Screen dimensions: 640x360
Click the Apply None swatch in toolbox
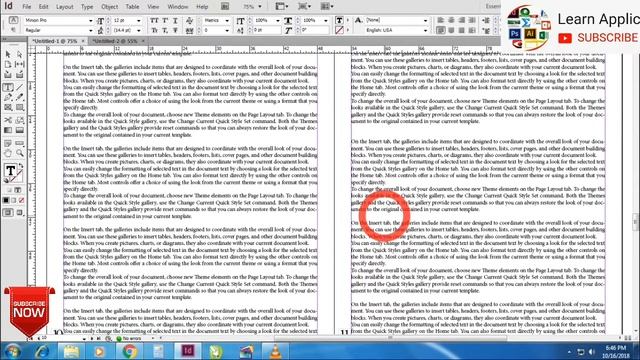pyautogui.click(x=21, y=200)
